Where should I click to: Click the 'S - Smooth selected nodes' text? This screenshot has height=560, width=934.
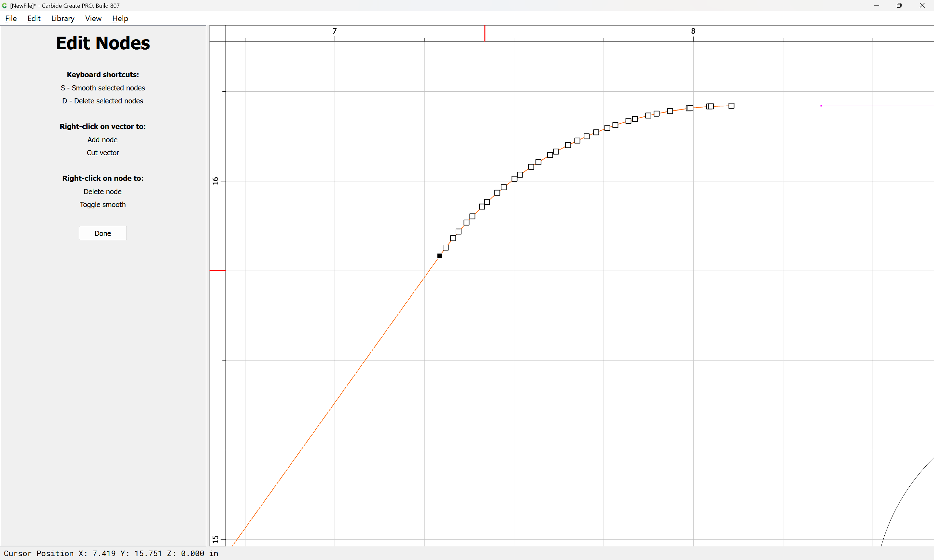point(103,88)
